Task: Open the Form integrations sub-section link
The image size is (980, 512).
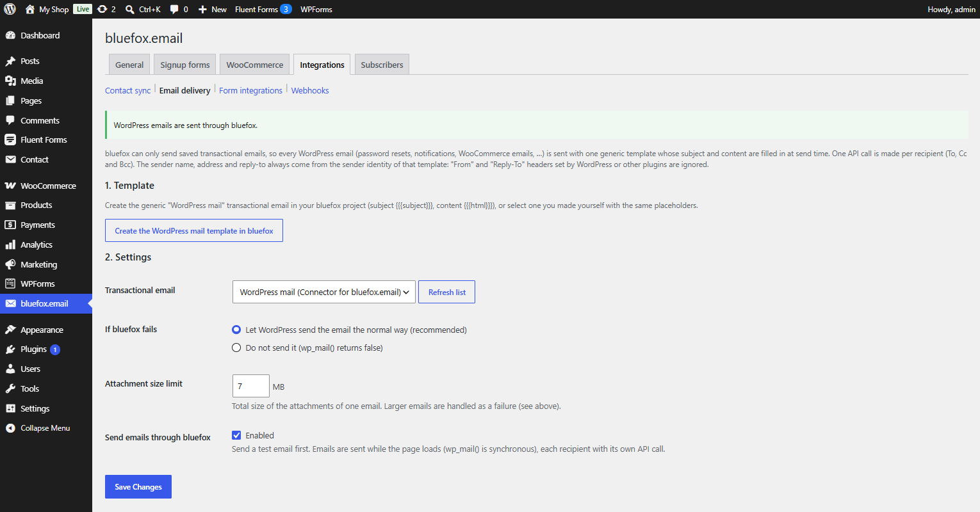Action: (x=250, y=90)
